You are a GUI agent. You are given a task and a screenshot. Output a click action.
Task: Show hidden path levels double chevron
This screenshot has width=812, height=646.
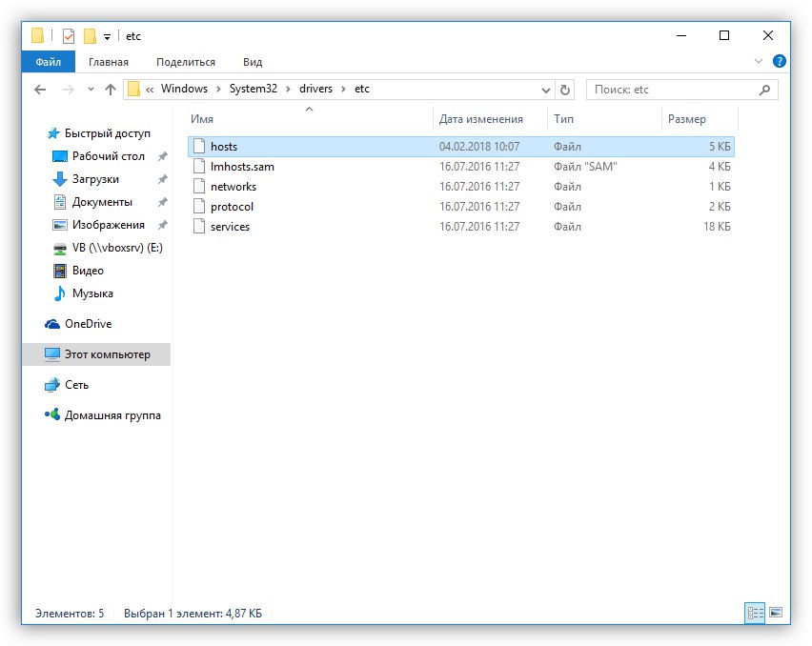pyautogui.click(x=150, y=91)
